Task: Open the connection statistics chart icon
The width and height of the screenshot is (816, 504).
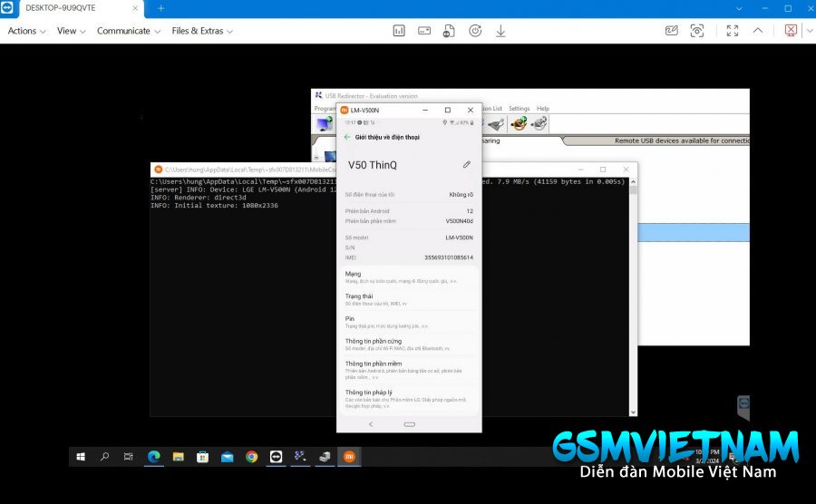Action: (399, 31)
